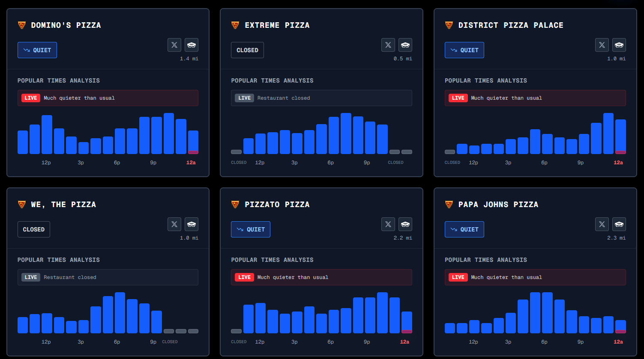Viewport: 644px width, 359px height.
Task: Click the 12a live bar in Domino's chart
Action: [193, 142]
